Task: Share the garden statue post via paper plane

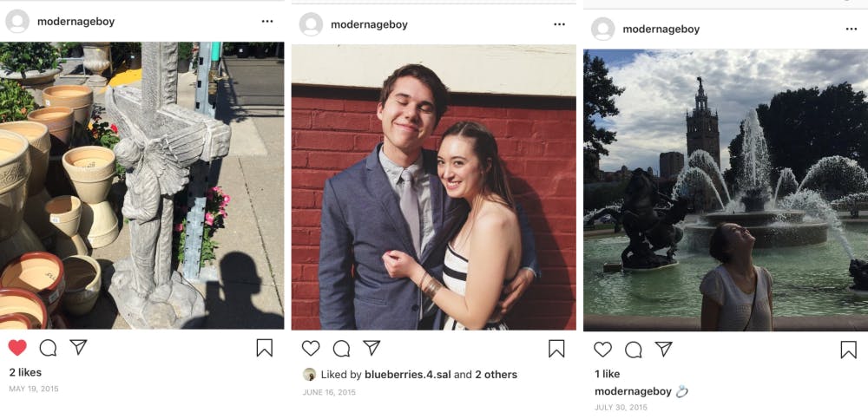Action: 79,347
